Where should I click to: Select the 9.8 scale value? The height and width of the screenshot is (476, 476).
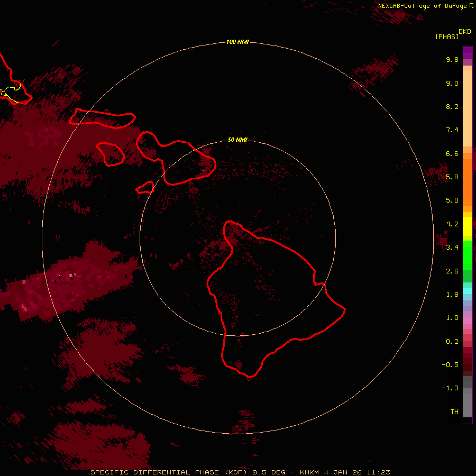(452, 59)
